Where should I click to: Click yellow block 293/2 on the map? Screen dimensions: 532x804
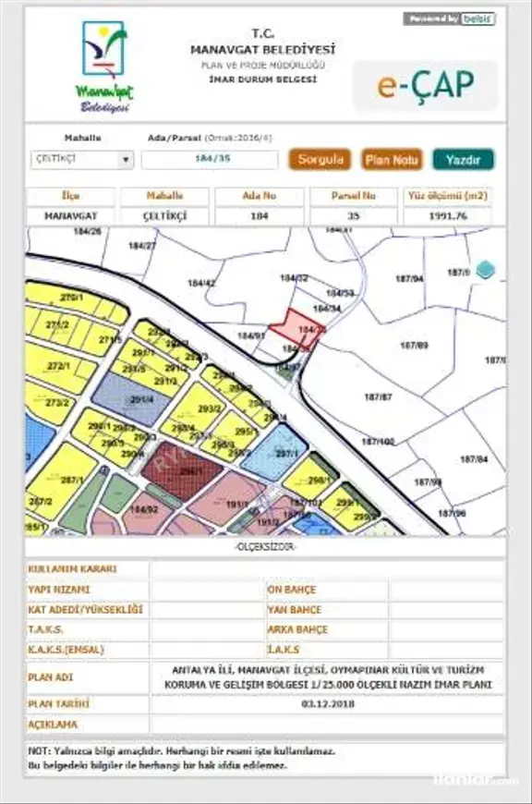(201, 409)
